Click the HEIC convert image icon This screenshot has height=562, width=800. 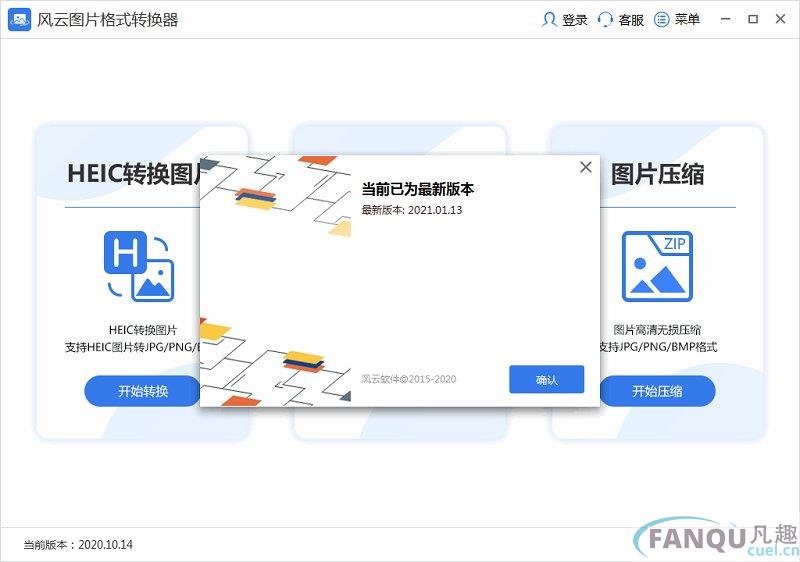139,266
